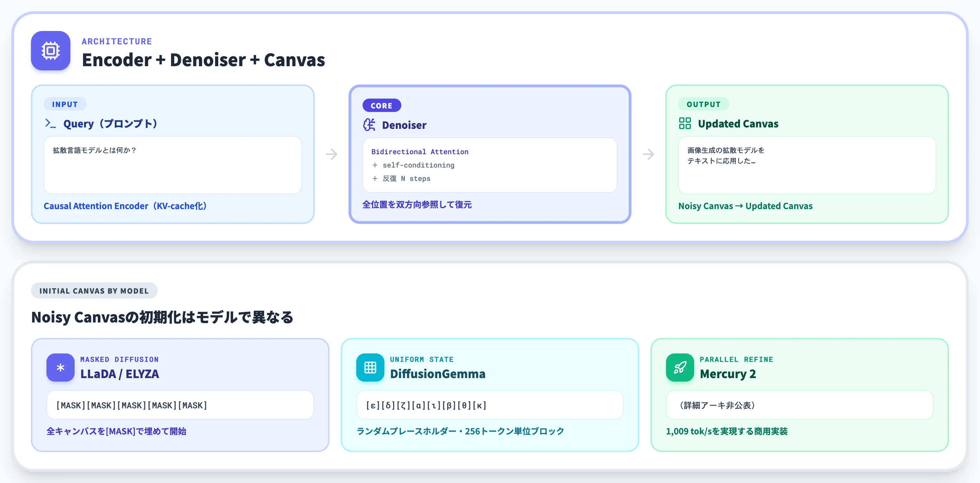
Task: Click the rocket icon for Mercury 2
Action: pyautogui.click(x=680, y=368)
